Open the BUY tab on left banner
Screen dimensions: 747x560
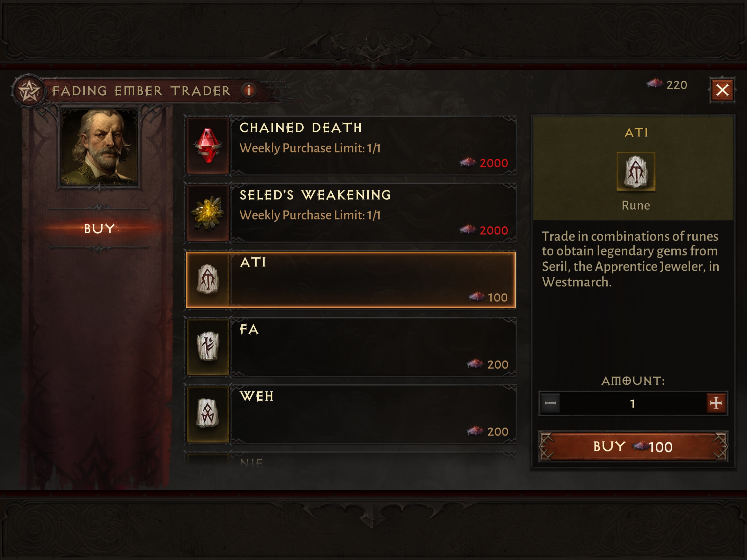pyautogui.click(x=99, y=228)
